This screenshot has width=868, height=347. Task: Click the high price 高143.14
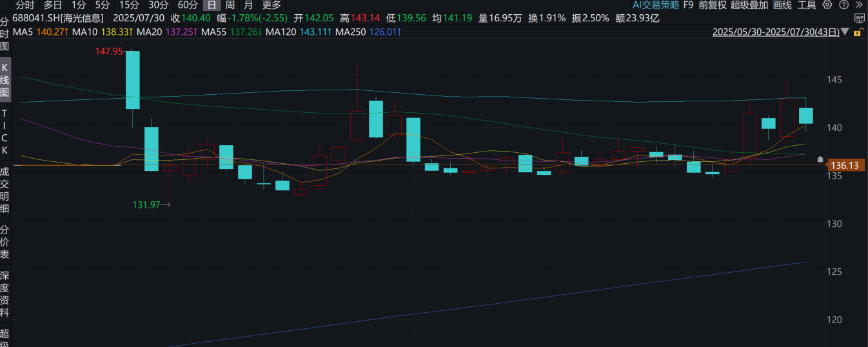tap(360, 18)
